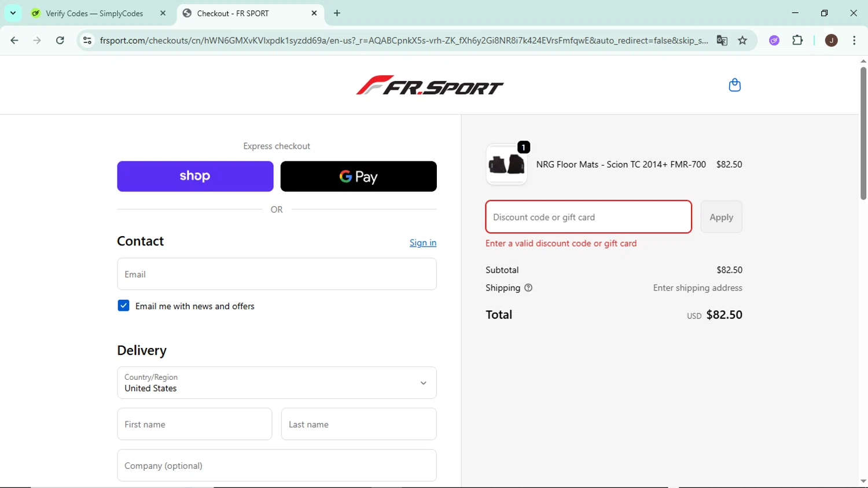Switch to Verify Codes — SimplyCodes tab
868x488 pixels.
click(x=95, y=13)
